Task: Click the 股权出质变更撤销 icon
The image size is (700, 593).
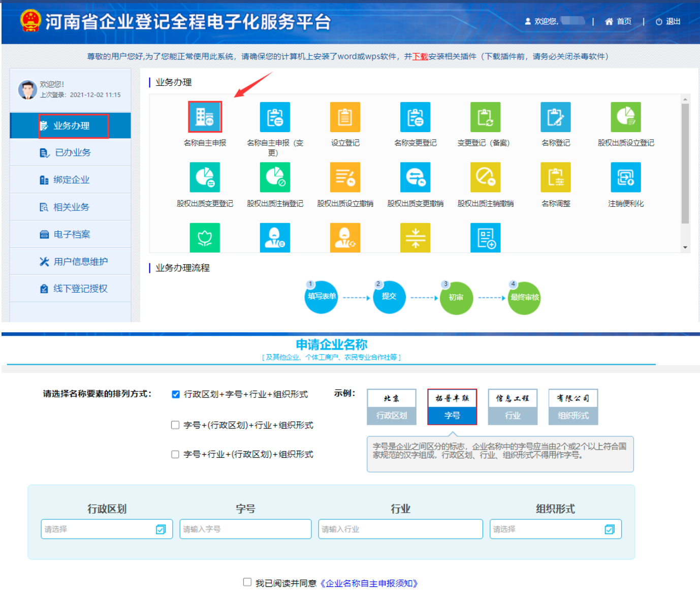Action: coord(415,177)
